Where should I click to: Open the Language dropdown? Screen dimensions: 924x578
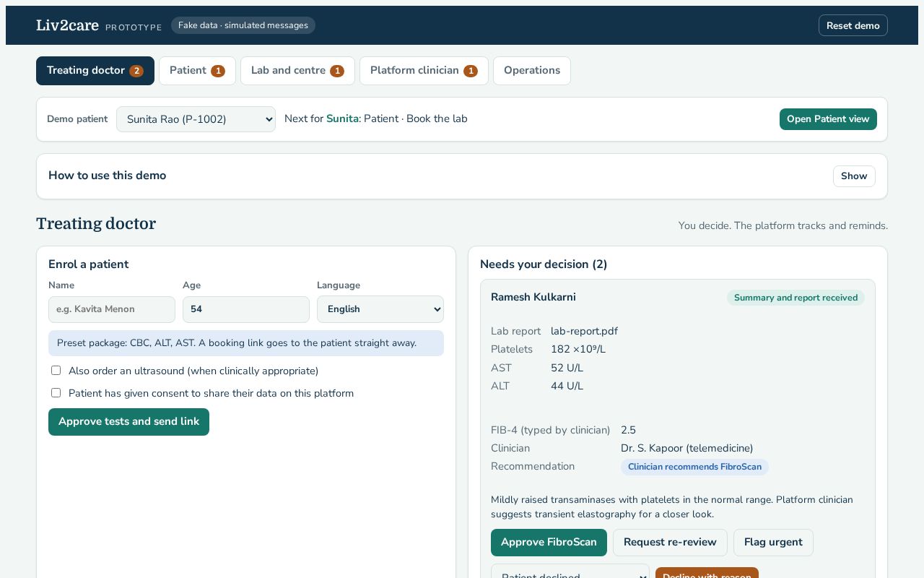pyautogui.click(x=380, y=309)
